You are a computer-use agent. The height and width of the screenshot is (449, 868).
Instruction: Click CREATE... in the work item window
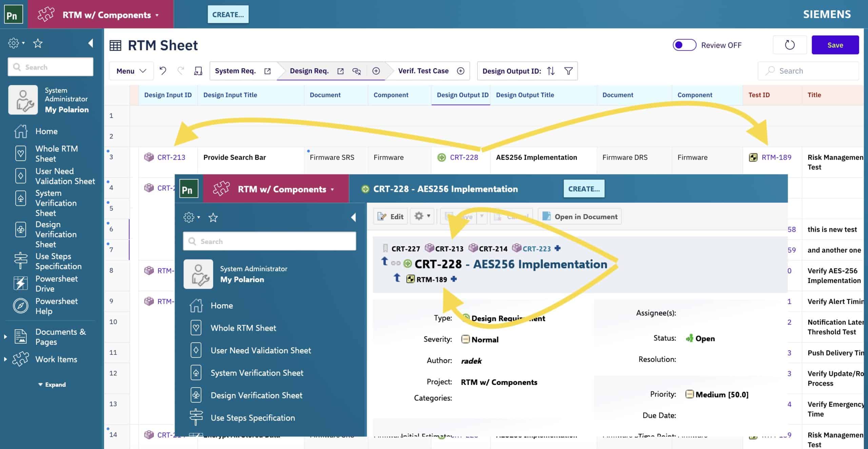click(584, 189)
